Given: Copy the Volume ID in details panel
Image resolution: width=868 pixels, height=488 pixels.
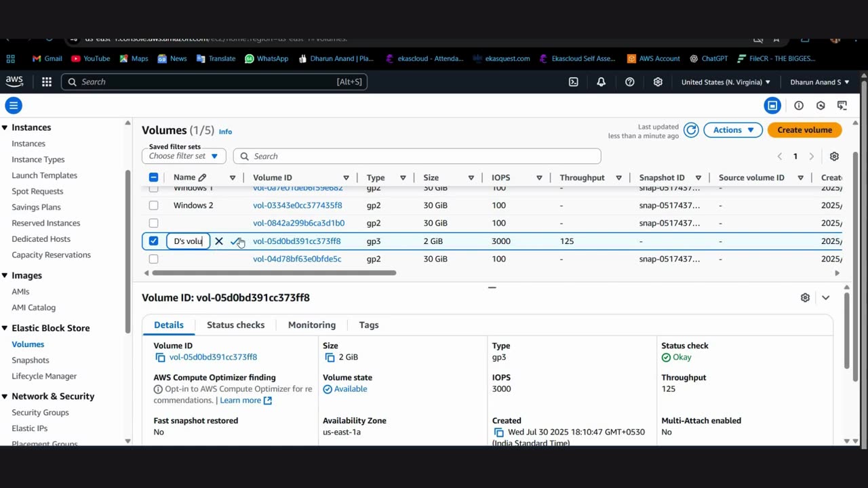Looking at the screenshot, I should [160, 357].
